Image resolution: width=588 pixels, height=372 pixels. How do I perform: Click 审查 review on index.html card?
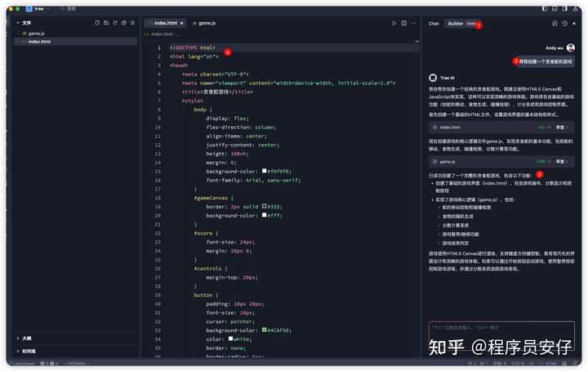tap(561, 128)
